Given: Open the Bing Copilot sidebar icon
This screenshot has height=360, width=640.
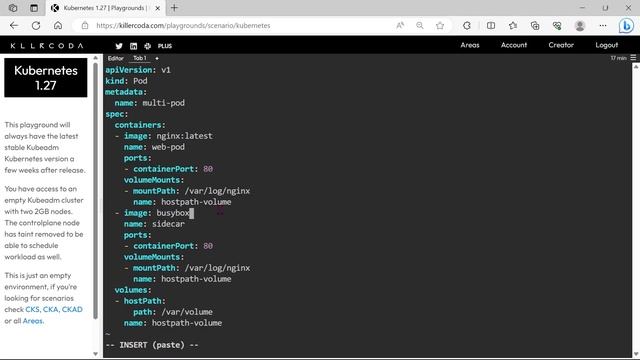Looking at the screenshot, I should [626, 25].
